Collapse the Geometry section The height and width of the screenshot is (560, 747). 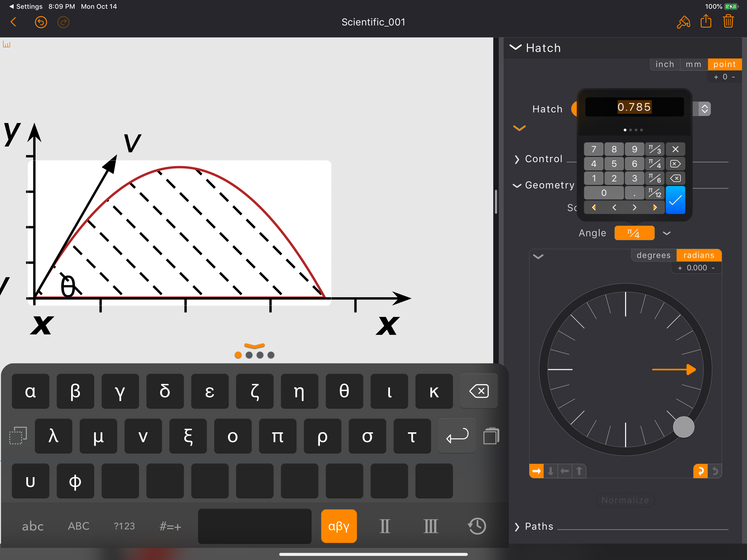pyautogui.click(x=517, y=185)
